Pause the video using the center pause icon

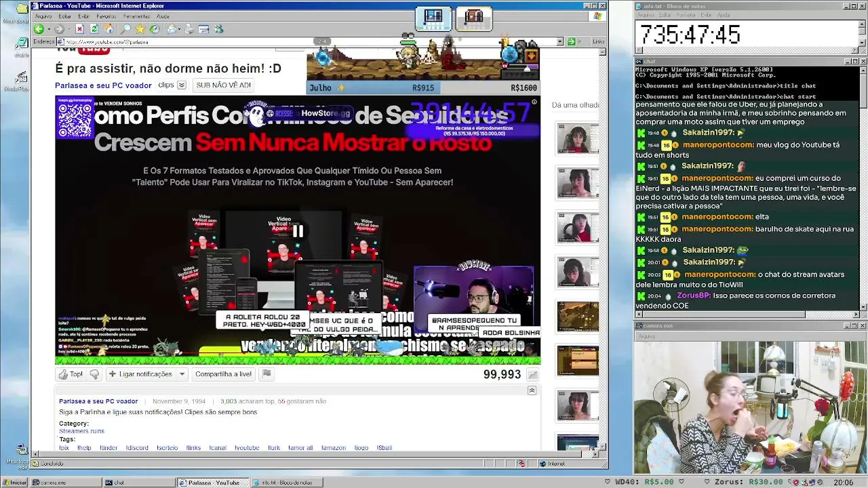click(x=298, y=231)
